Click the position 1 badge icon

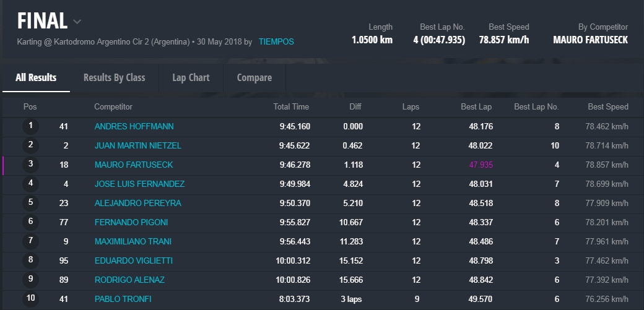tap(30, 126)
